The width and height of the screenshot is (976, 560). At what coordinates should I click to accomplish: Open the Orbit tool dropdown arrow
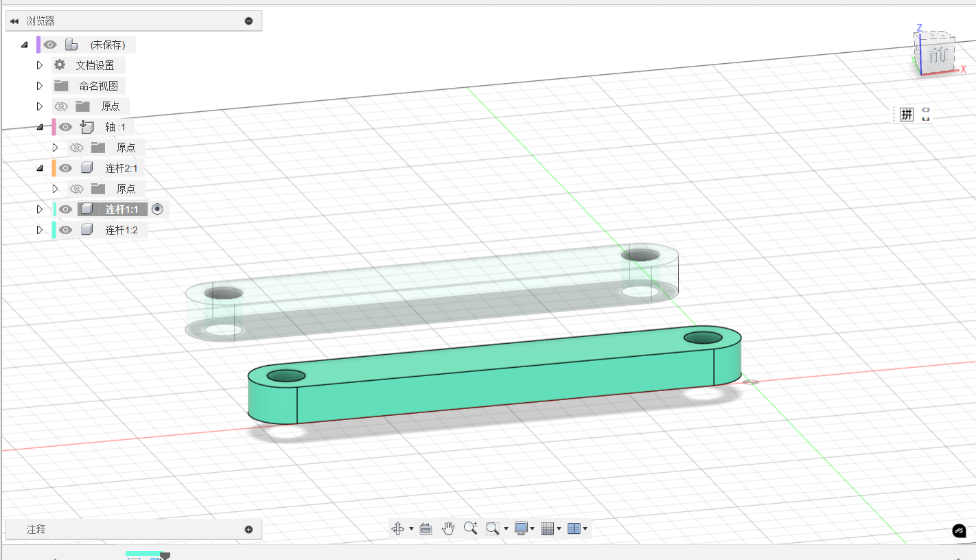411,529
